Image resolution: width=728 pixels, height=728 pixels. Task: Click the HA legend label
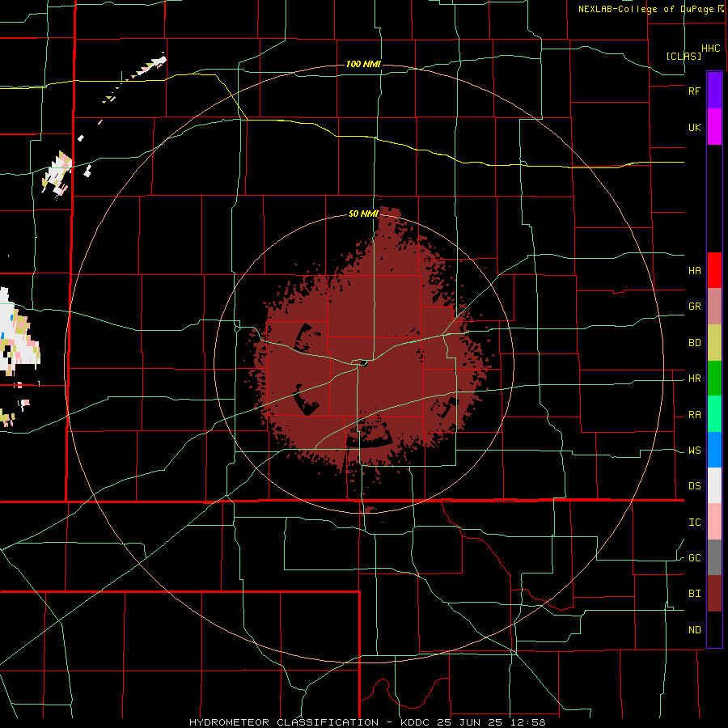(694, 271)
